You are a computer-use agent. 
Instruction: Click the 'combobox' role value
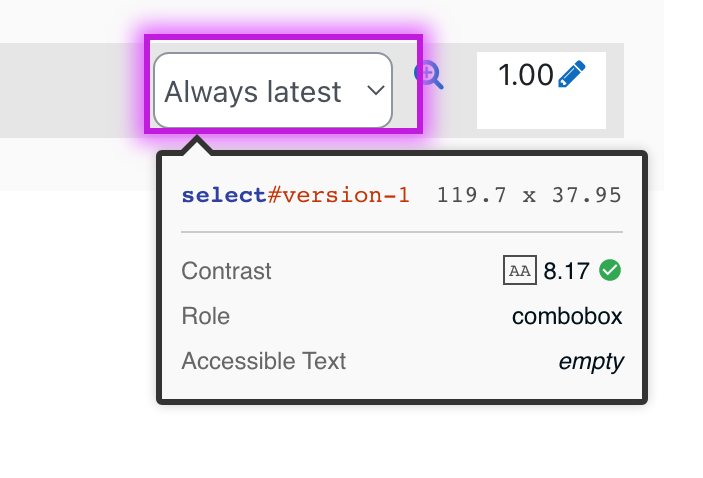click(567, 316)
